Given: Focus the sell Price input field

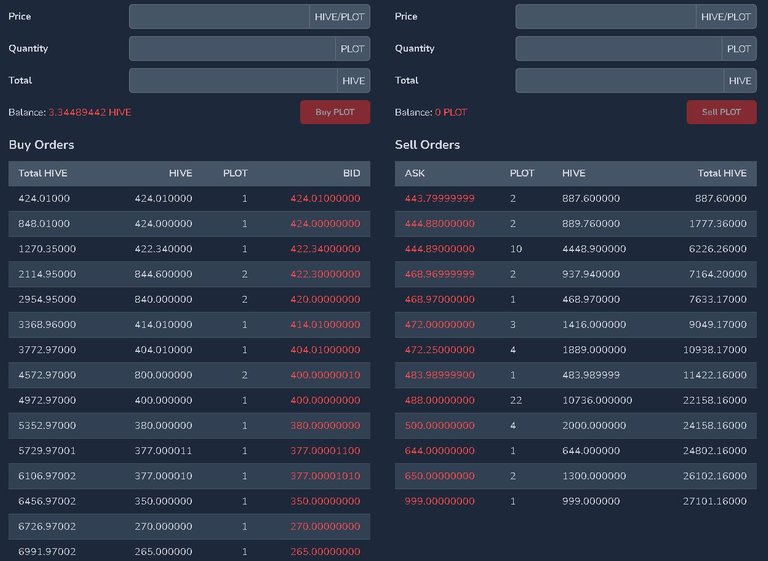Looking at the screenshot, I should point(605,17).
